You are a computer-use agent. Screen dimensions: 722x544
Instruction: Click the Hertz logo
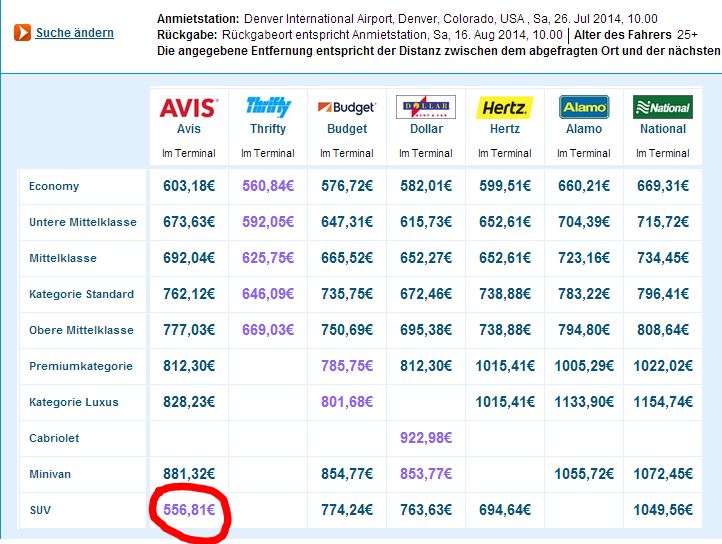click(505, 107)
